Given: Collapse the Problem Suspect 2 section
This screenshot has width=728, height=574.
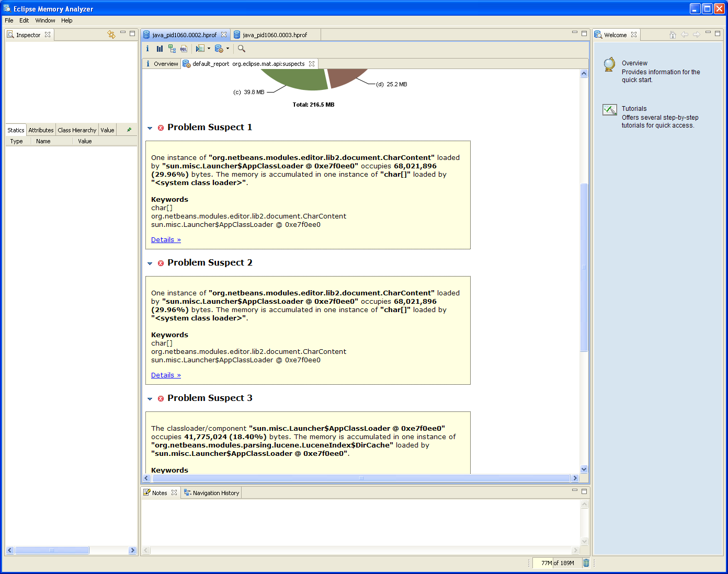Looking at the screenshot, I should coord(150,263).
